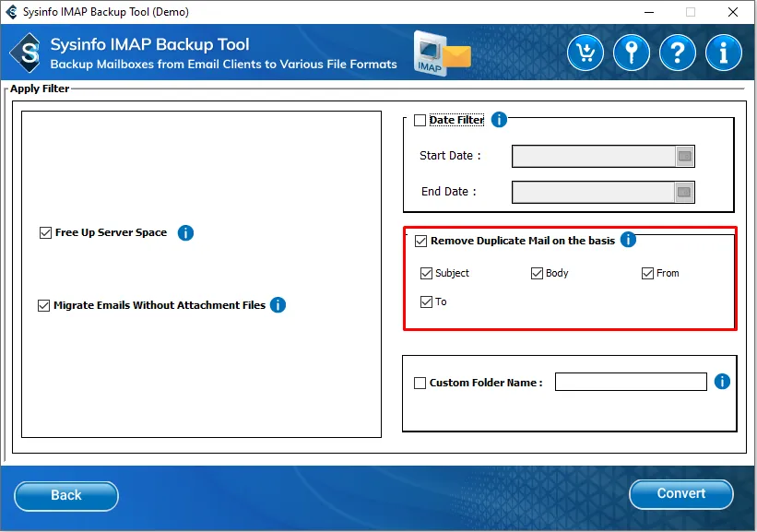Toggle the Subject checkbox
Image resolution: width=757 pixels, height=532 pixels.
point(426,273)
